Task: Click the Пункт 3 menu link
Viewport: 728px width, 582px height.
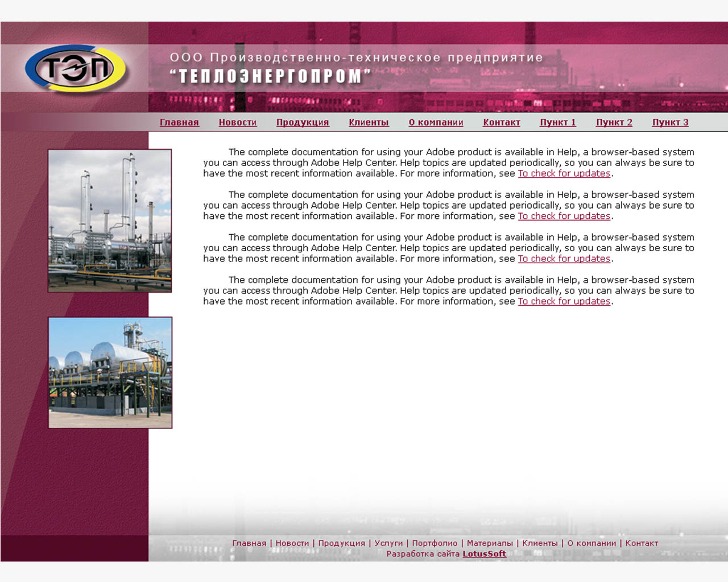Action: point(670,122)
